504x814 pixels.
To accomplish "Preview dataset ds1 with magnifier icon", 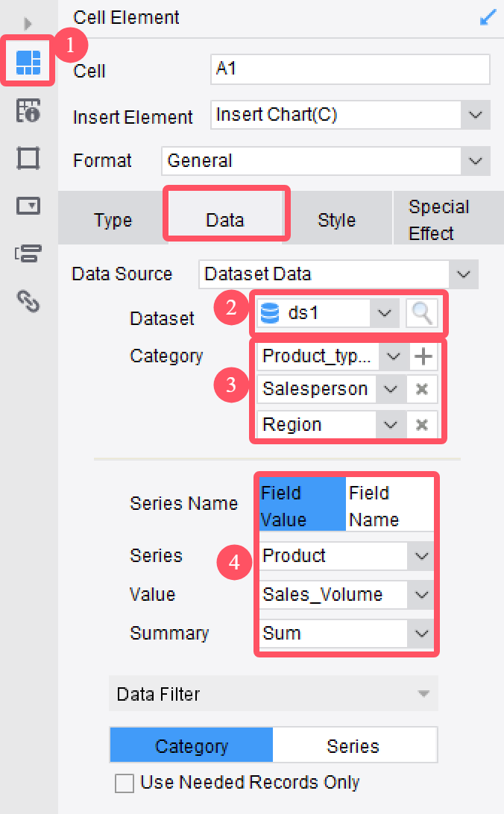I will pyautogui.click(x=421, y=313).
